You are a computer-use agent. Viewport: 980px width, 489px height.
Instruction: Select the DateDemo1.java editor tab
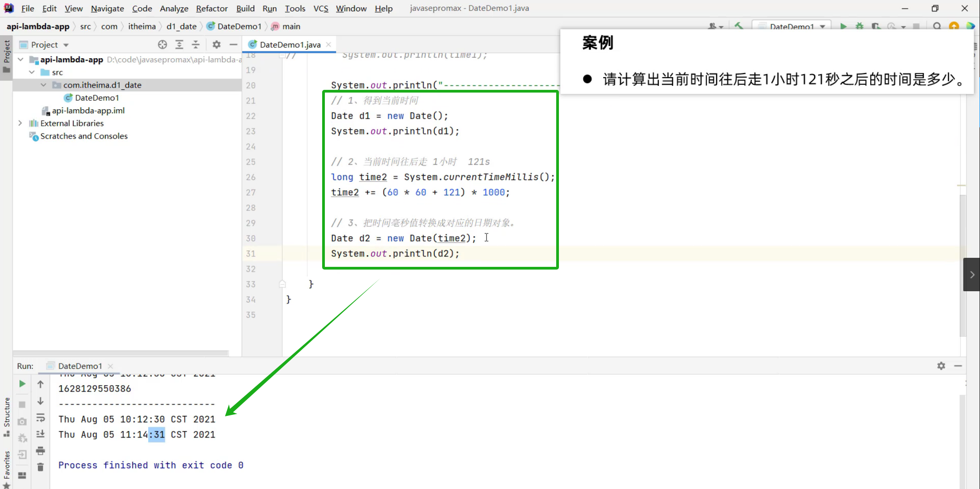click(290, 44)
